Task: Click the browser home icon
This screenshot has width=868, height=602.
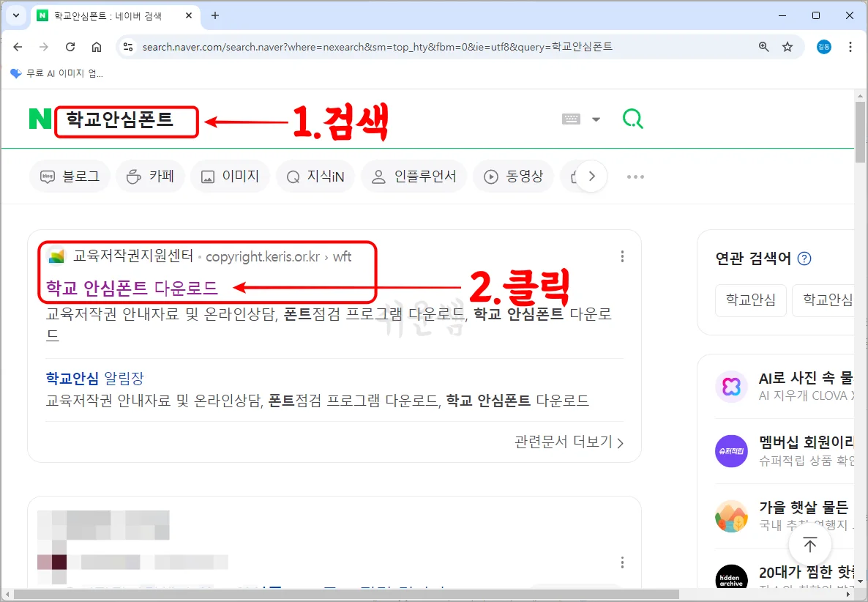Action: pyautogui.click(x=97, y=46)
